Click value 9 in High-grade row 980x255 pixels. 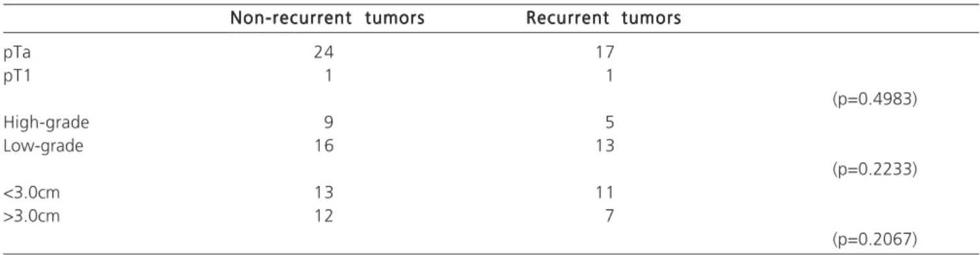click(329, 122)
